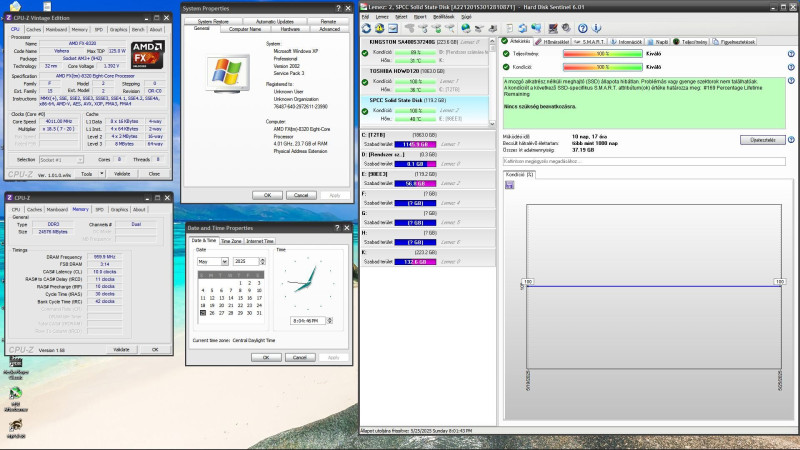800x450 pixels.
Task: Switch to the Figyelmeztetések tab
Action: coord(733,42)
